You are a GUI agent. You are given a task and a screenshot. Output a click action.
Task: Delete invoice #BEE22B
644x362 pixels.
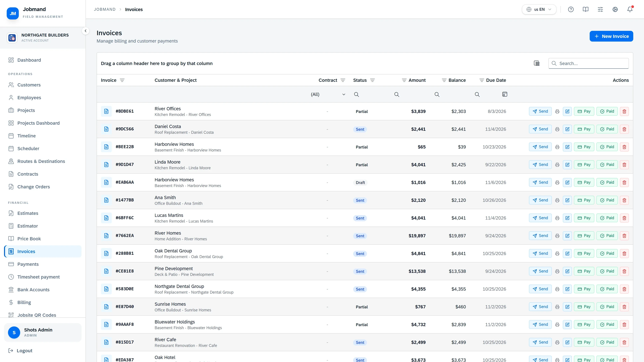pos(624,147)
